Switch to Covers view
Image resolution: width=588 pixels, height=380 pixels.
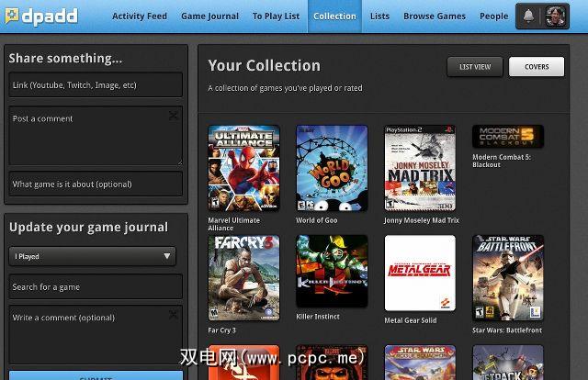pos(537,67)
